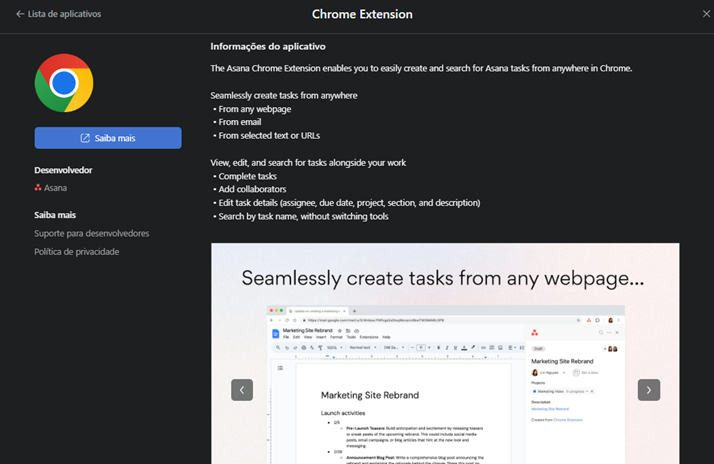This screenshot has width=714, height=464.
Task: Click Asana logo in preview's side panel
Action: point(535,331)
